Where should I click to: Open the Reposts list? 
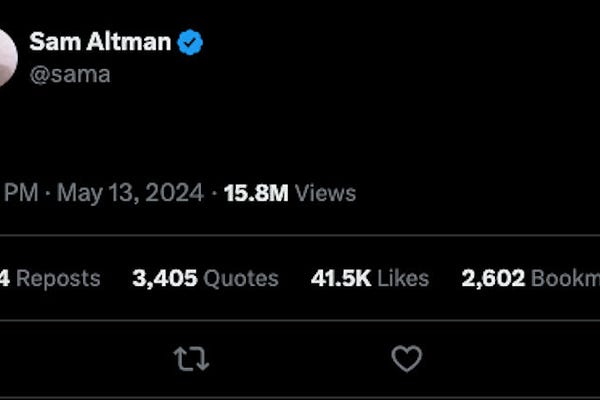tap(58, 278)
